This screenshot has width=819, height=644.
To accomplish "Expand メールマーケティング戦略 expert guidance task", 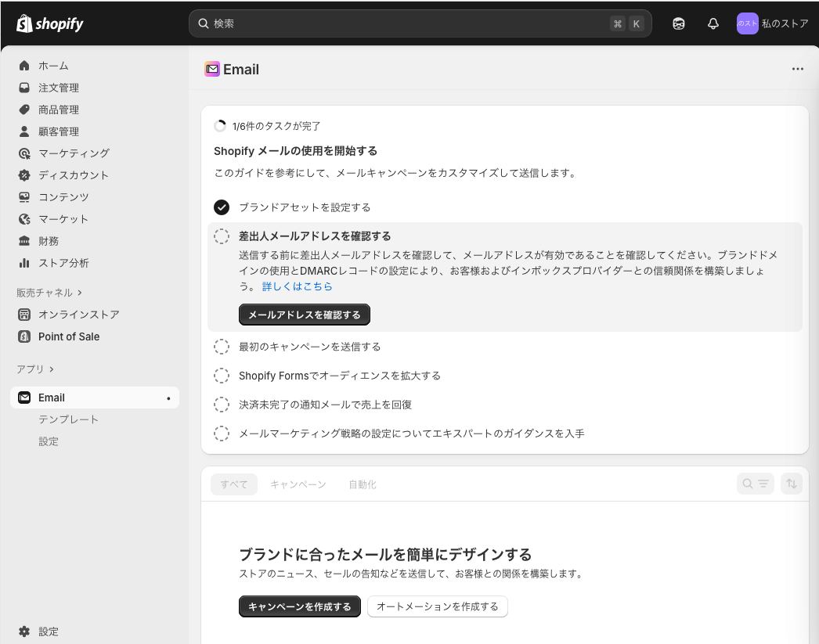I will [x=412, y=434].
